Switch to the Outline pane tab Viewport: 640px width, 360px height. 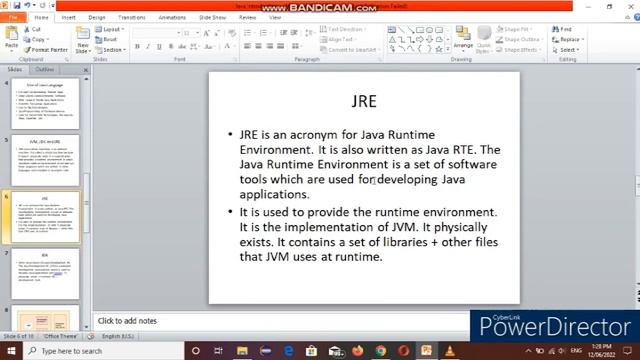point(44,69)
